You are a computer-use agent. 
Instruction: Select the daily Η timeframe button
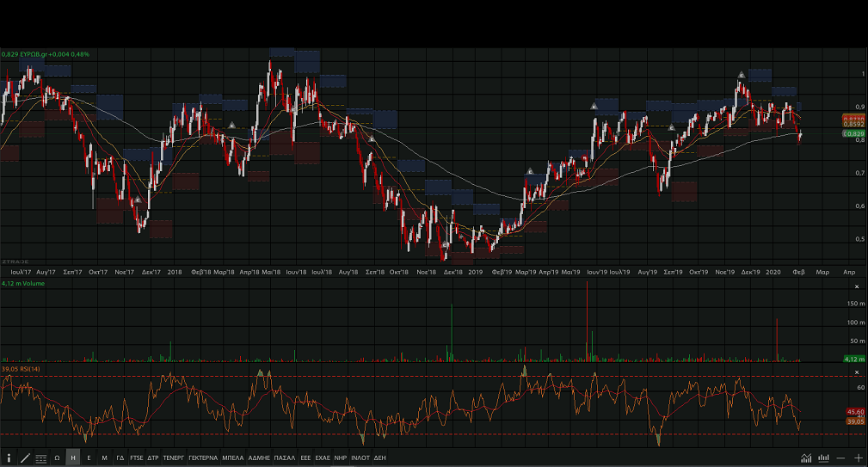[x=72, y=458]
